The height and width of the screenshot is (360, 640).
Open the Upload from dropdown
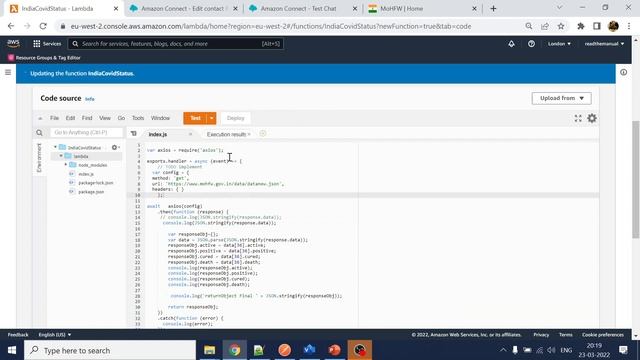point(561,98)
